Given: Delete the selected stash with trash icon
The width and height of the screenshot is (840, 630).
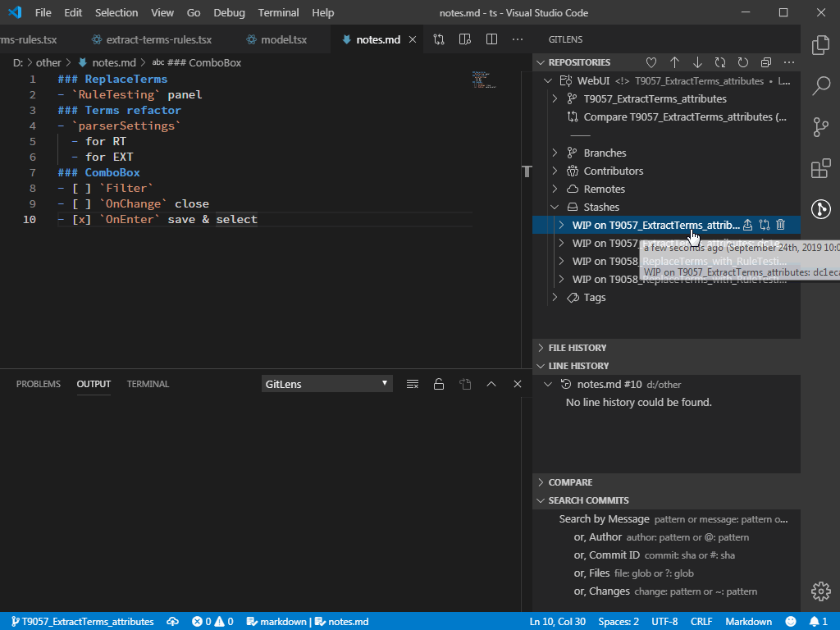Looking at the screenshot, I should [781, 225].
